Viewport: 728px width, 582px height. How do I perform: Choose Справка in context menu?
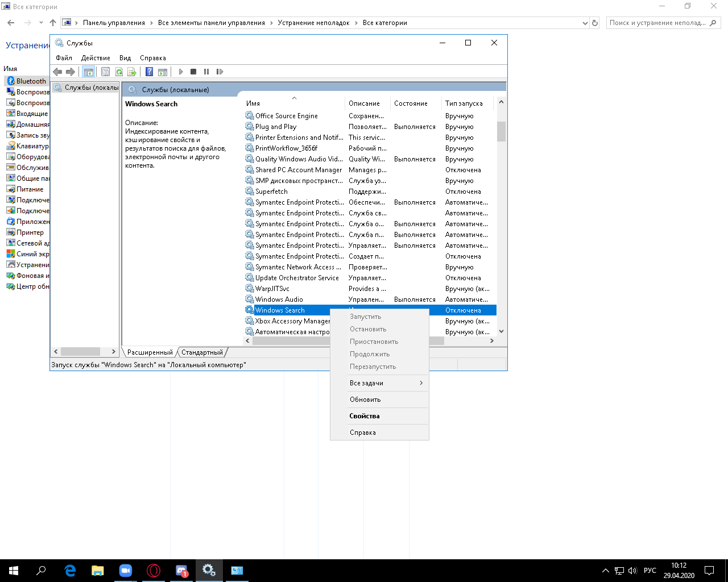click(x=379, y=433)
